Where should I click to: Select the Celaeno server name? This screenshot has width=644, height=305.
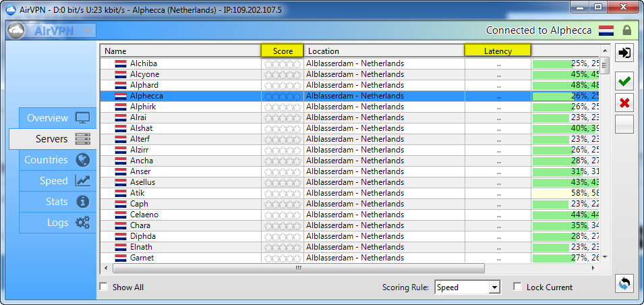[x=144, y=215]
